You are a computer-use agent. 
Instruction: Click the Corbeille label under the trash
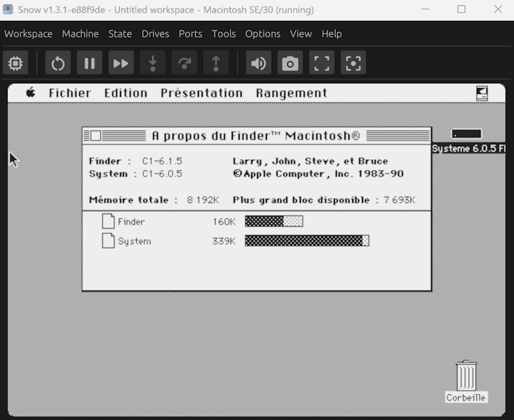click(466, 398)
